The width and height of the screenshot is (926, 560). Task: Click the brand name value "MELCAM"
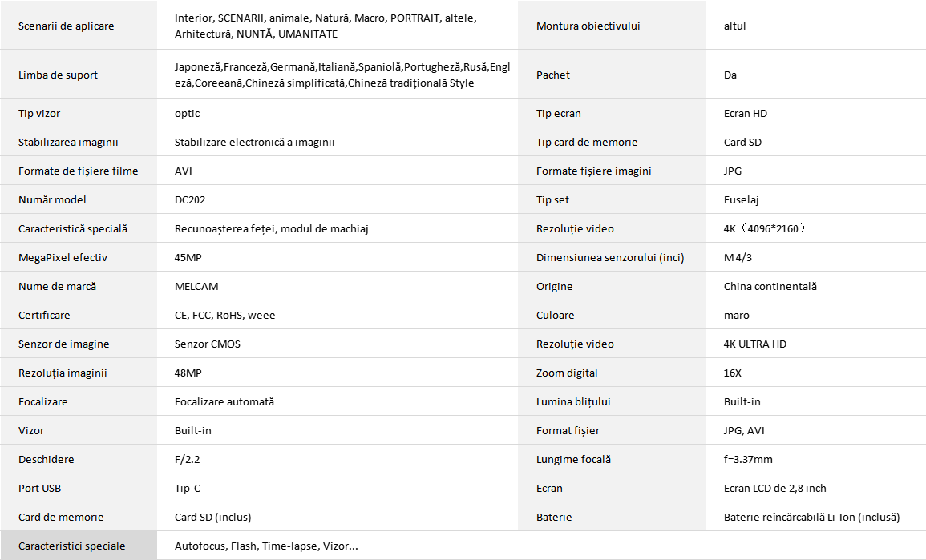pyautogui.click(x=196, y=286)
